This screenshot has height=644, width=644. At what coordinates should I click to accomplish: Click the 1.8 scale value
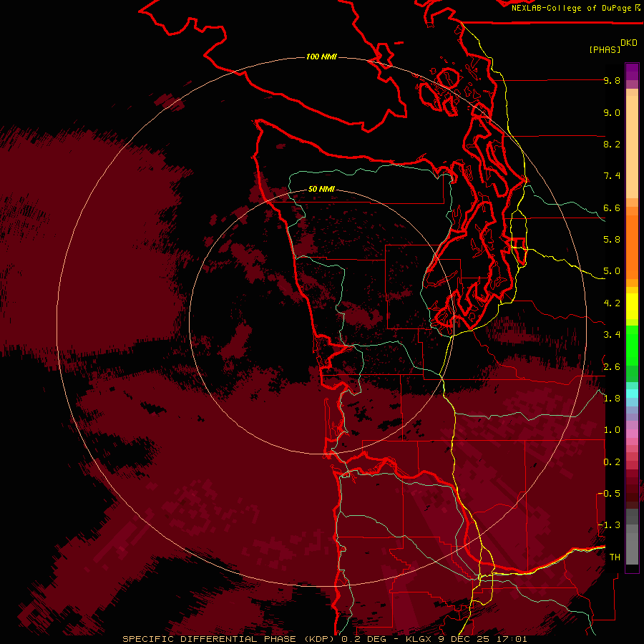(612, 399)
